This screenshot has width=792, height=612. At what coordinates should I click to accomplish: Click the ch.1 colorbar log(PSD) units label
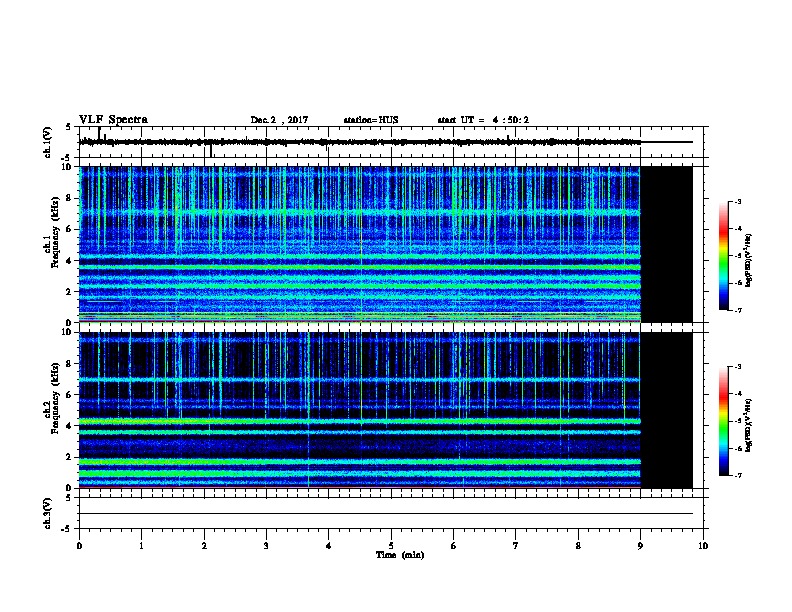click(x=749, y=261)
